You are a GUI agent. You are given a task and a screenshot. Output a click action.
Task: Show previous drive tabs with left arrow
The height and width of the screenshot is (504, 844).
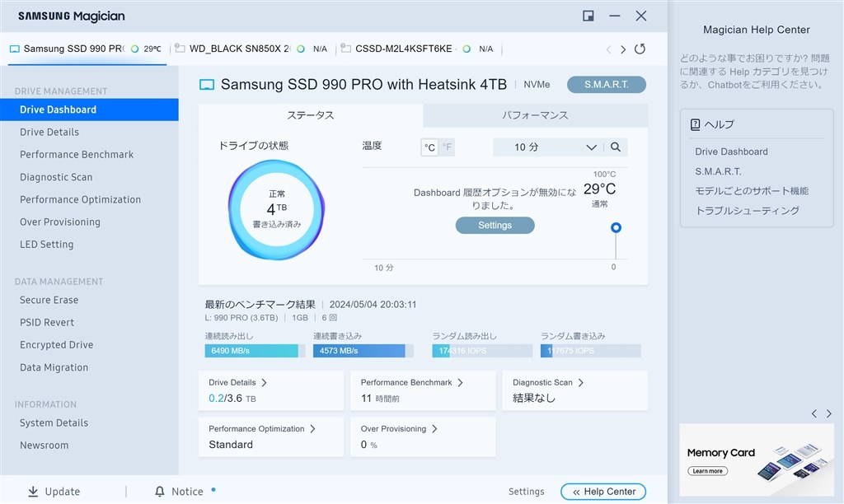[609, 49]
